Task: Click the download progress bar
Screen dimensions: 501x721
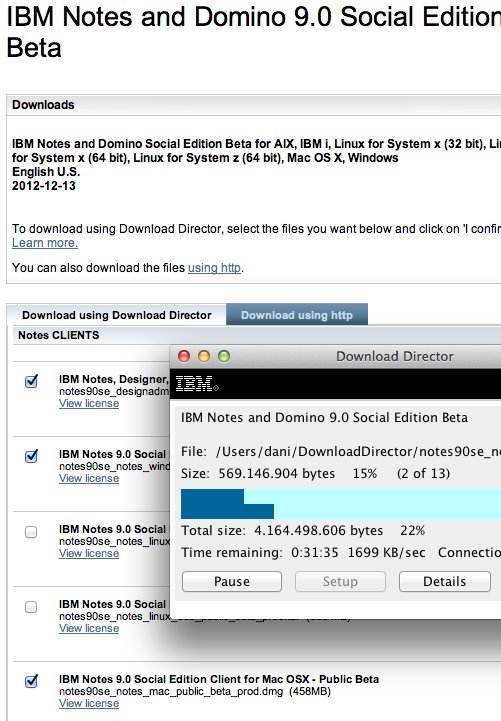Action: pos(341,504)
